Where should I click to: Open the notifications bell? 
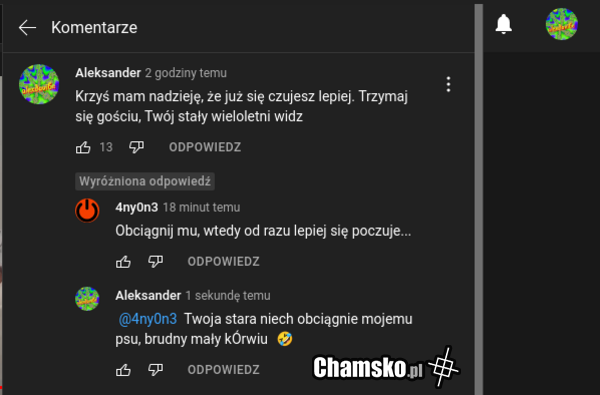pyautogui.click(x=504, y=24)
